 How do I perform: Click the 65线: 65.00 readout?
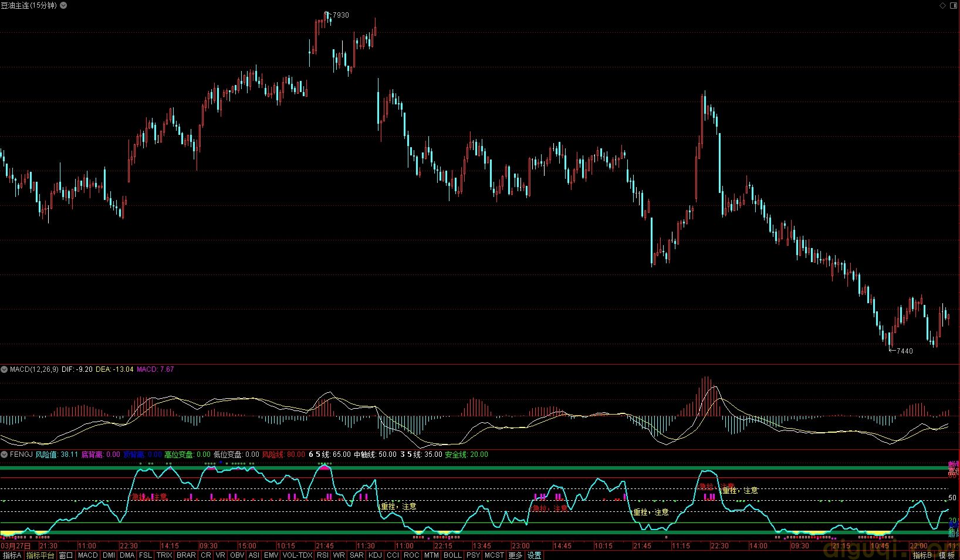point(330,454)
